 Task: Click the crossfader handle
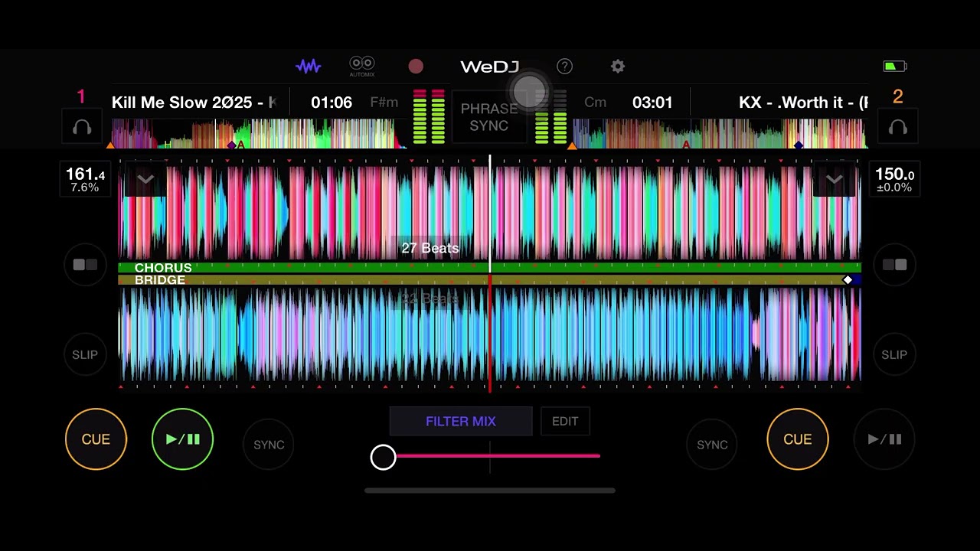coord(383,457)
